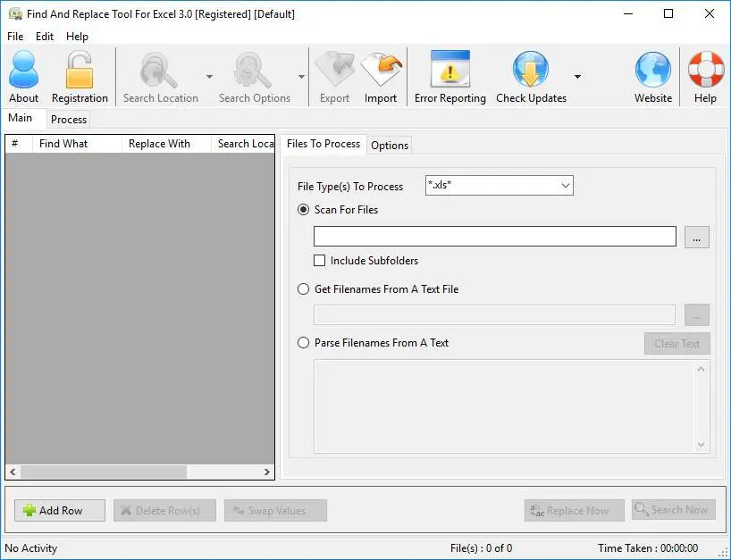
Task: Click the application icon in title bar
Action: (x=15, y=14)
